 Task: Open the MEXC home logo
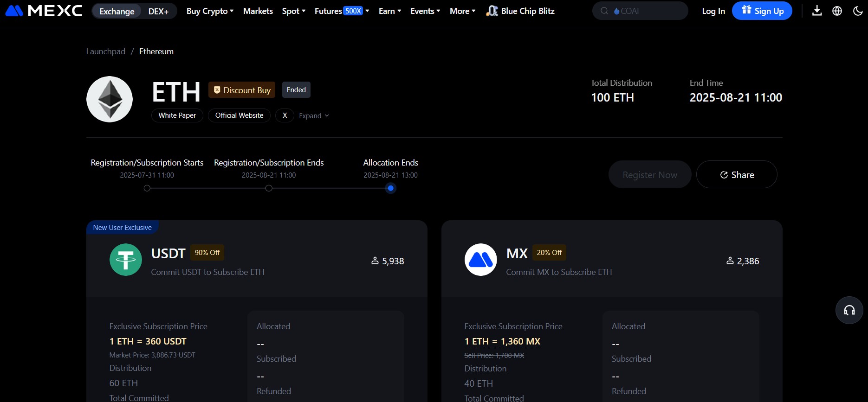[44, 11]
